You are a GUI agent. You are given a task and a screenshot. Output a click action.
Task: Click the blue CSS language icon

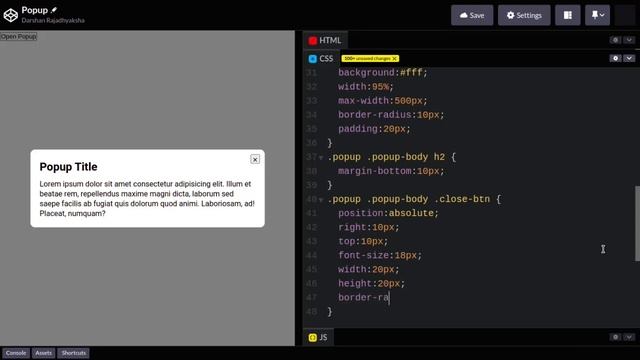click(313, 59)
